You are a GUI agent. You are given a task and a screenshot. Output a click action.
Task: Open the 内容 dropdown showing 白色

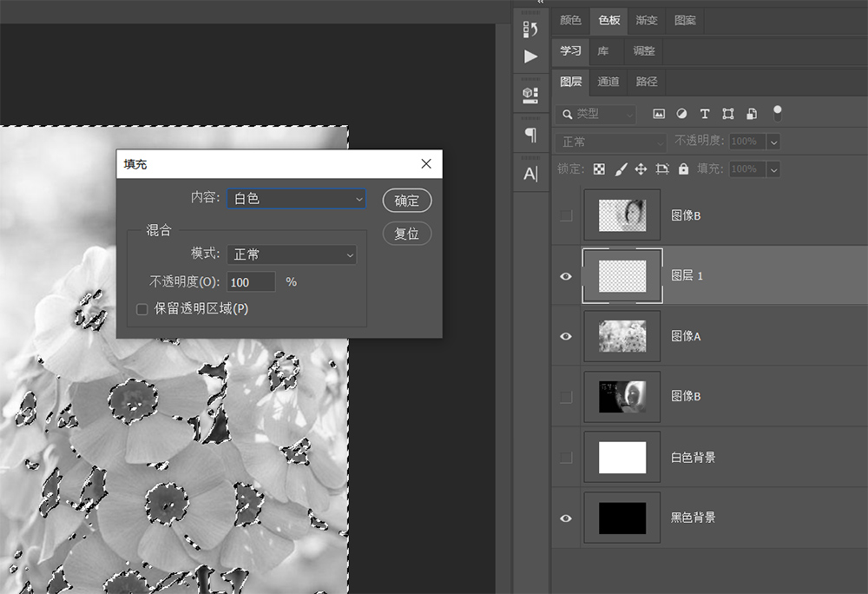[296, 200]
